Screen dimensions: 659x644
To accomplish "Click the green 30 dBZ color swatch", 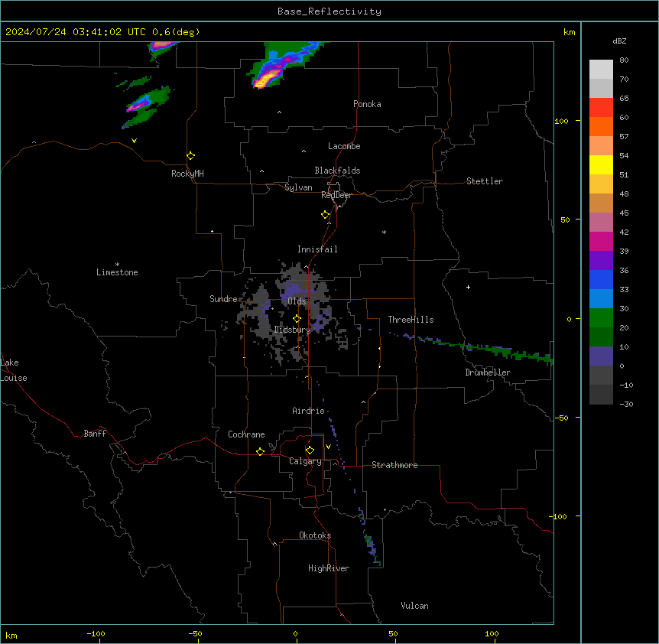I will [601, 318].
